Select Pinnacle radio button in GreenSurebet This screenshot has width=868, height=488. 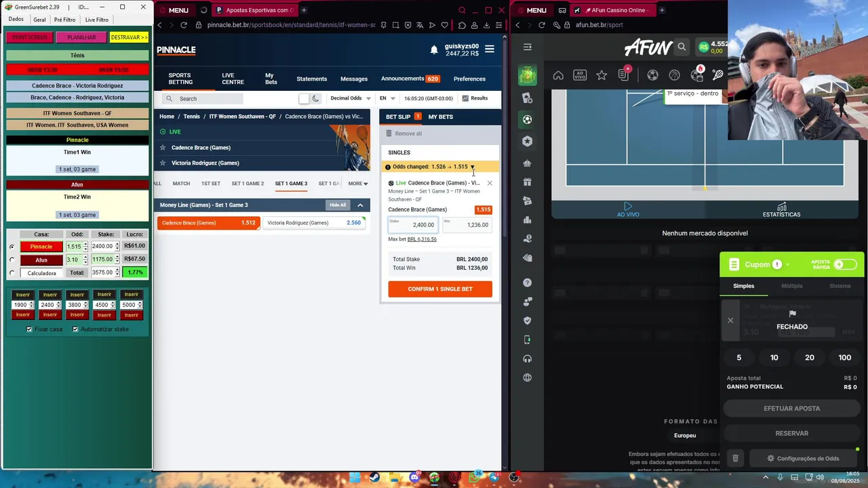12,247
